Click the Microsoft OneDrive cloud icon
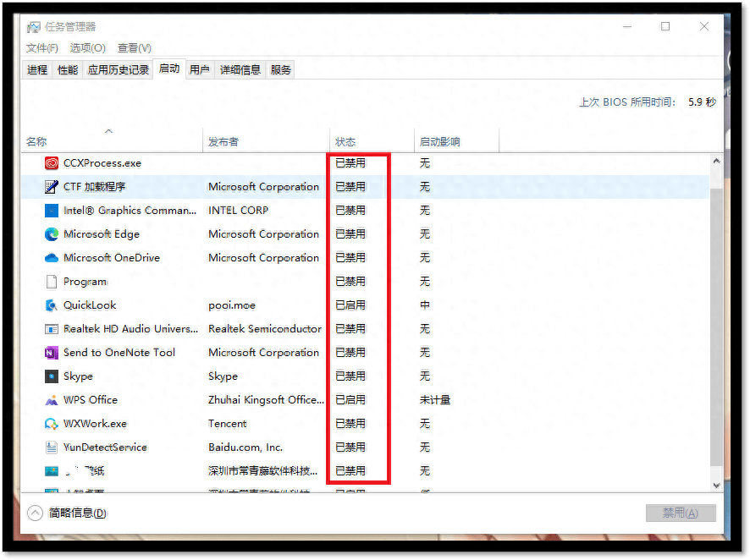The height and width of the screenshot is (560, 750). click(x=51, y=258)
